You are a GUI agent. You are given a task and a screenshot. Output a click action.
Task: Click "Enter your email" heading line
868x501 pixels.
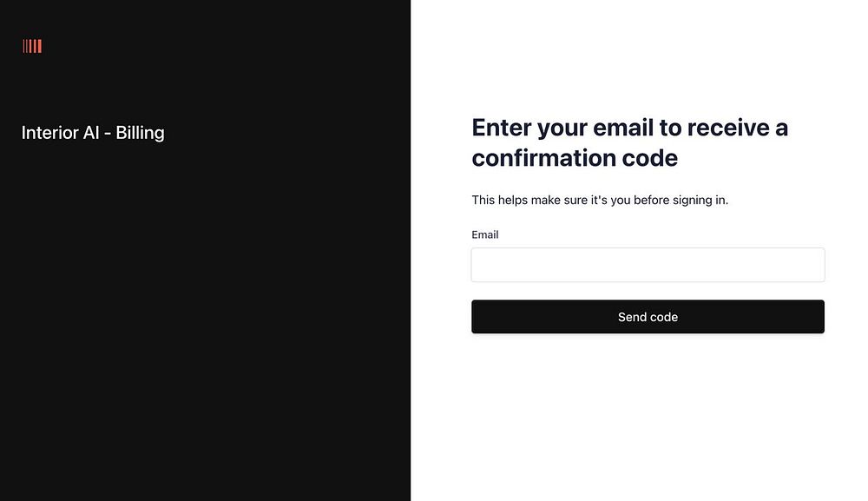[629, 128]
